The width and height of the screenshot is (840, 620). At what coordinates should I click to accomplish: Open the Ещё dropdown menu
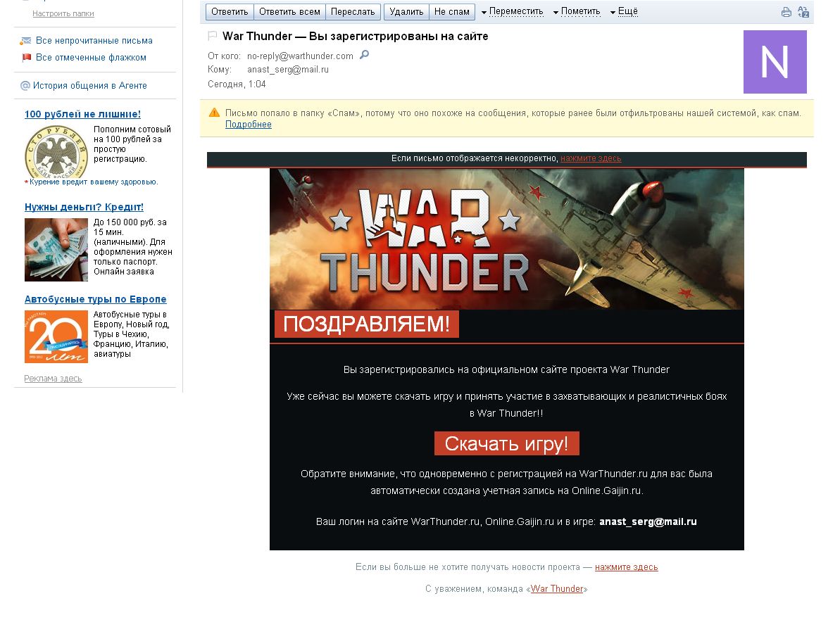624,12
